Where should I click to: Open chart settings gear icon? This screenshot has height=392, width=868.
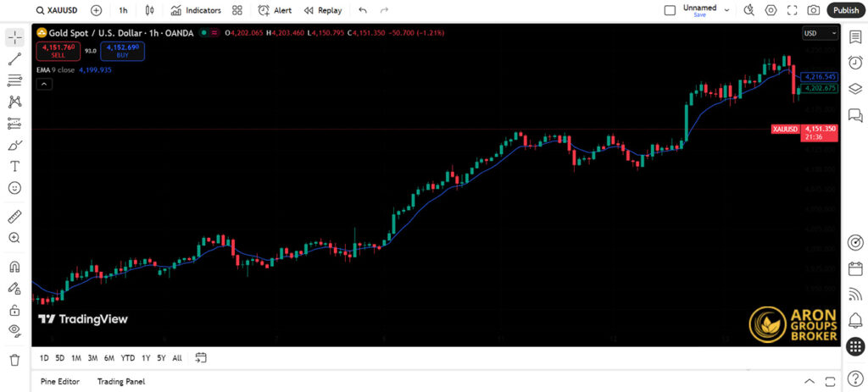tap(771, 10)
